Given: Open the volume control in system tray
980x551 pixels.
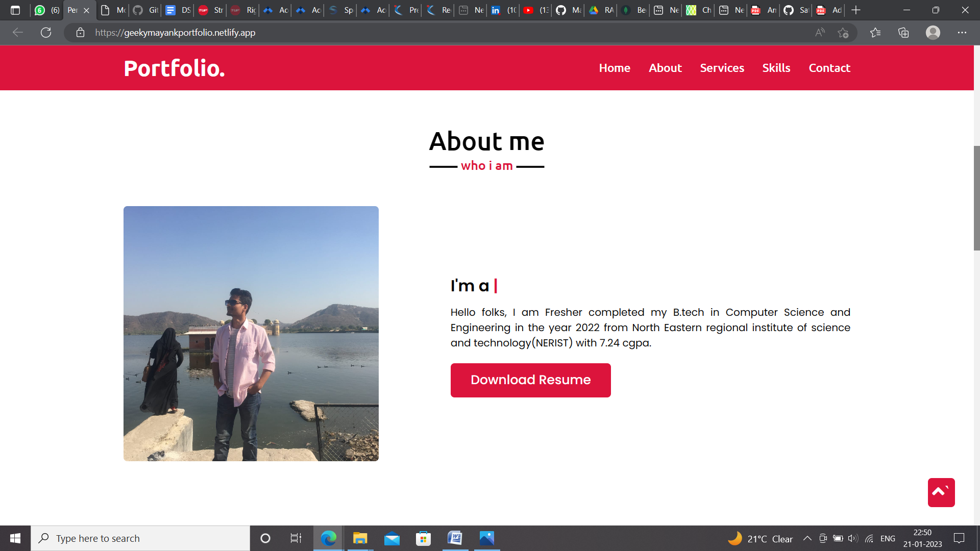Looking at the screenshot, I should [x=853, y=538].
